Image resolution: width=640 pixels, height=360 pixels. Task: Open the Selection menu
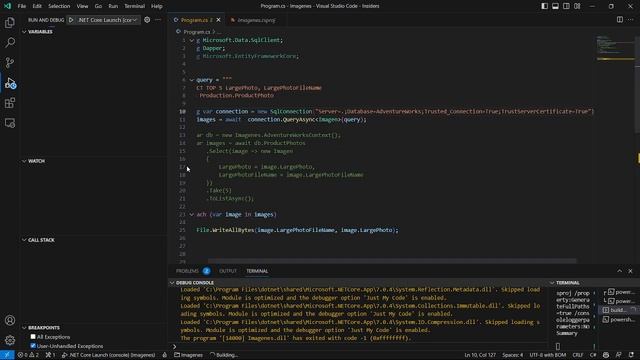[x=59, y=6]
